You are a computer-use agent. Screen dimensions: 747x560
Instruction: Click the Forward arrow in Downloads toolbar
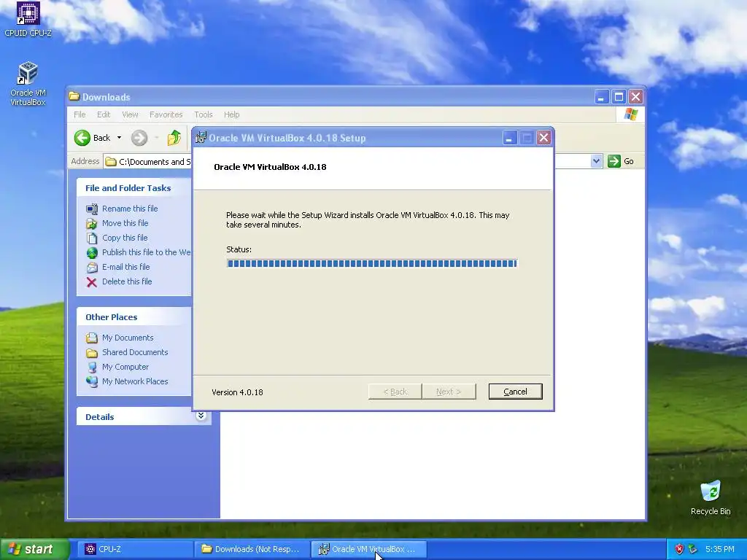139,138
